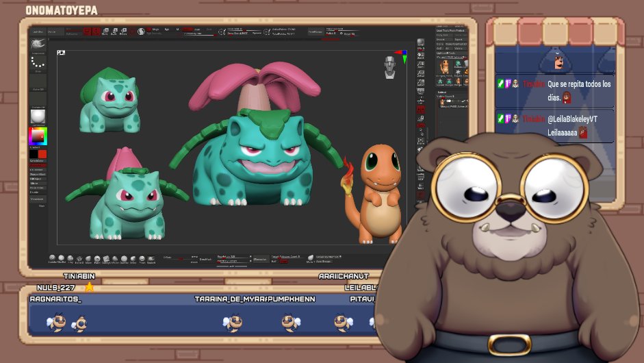Adjust the DynaMesh Resolution slider
The height and width of the screenshot is (363, 644).
tap(233, 257)
